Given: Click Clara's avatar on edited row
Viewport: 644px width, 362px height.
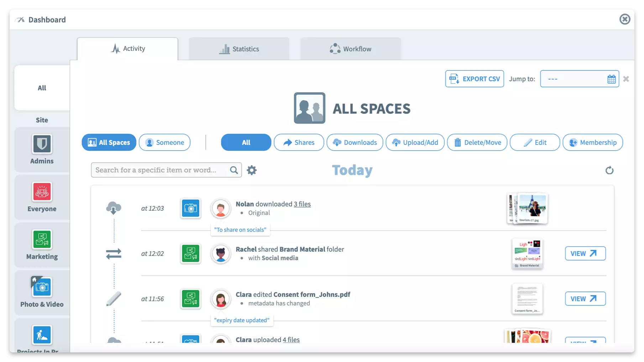Looking at the screenshot, I should tap(220, 299).
